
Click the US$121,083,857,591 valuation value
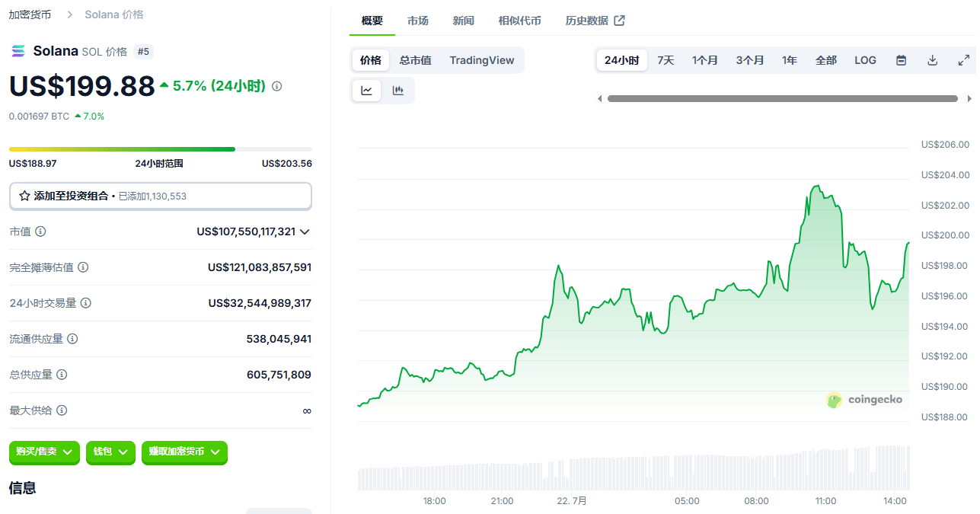(260, 267)
